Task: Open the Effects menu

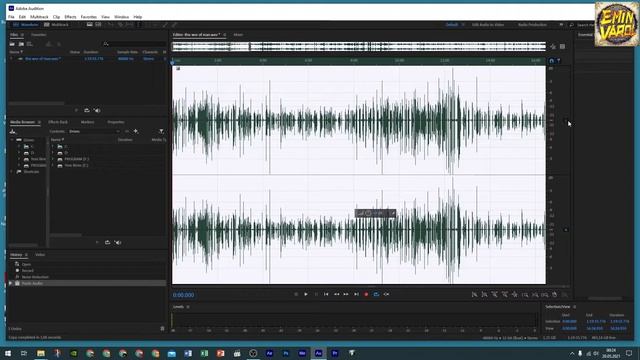Action: 70,17
